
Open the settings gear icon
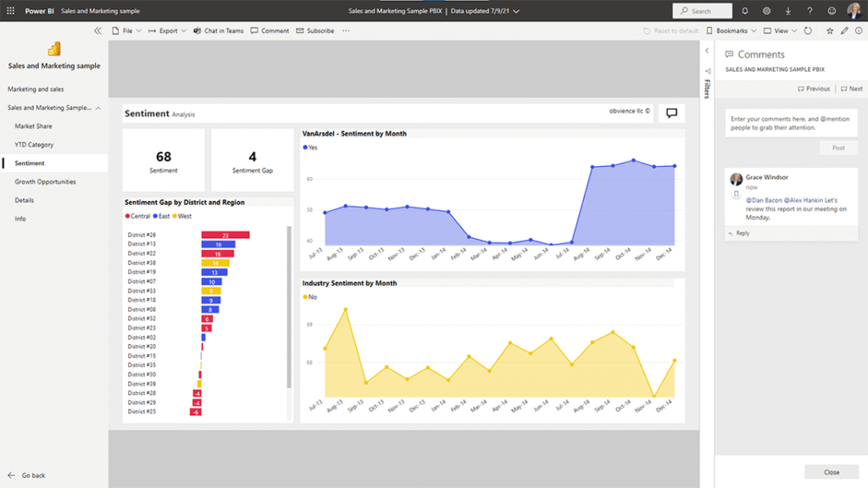[766, 11]
